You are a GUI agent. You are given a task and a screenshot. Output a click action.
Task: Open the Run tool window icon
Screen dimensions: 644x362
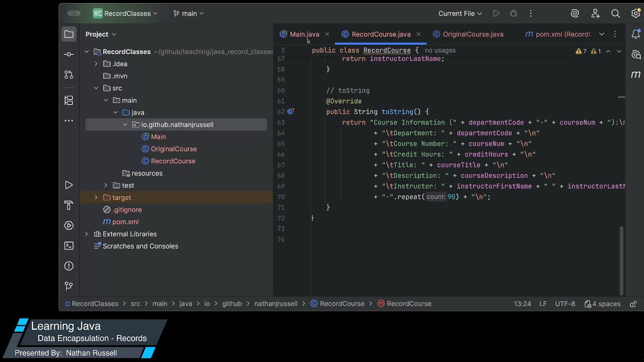point(69,185)
